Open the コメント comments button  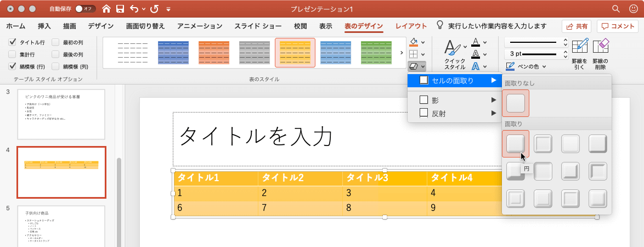coord(617,26)
